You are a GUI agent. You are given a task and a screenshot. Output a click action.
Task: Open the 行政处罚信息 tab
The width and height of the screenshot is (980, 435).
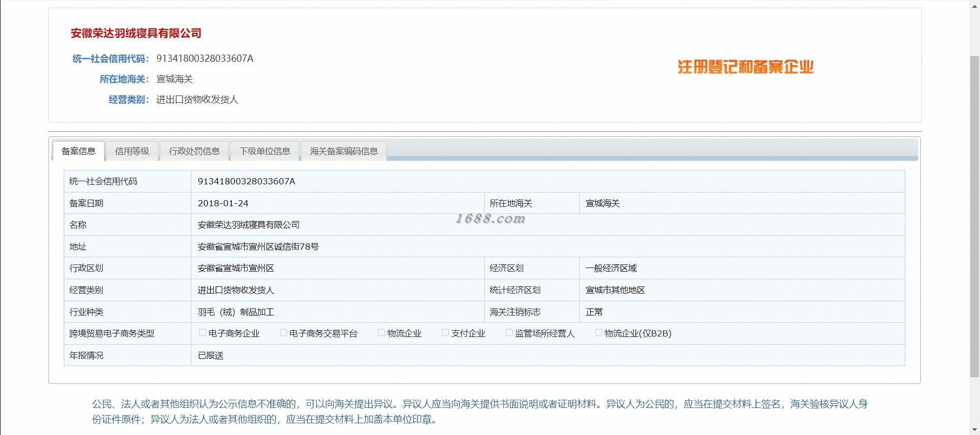194,151
